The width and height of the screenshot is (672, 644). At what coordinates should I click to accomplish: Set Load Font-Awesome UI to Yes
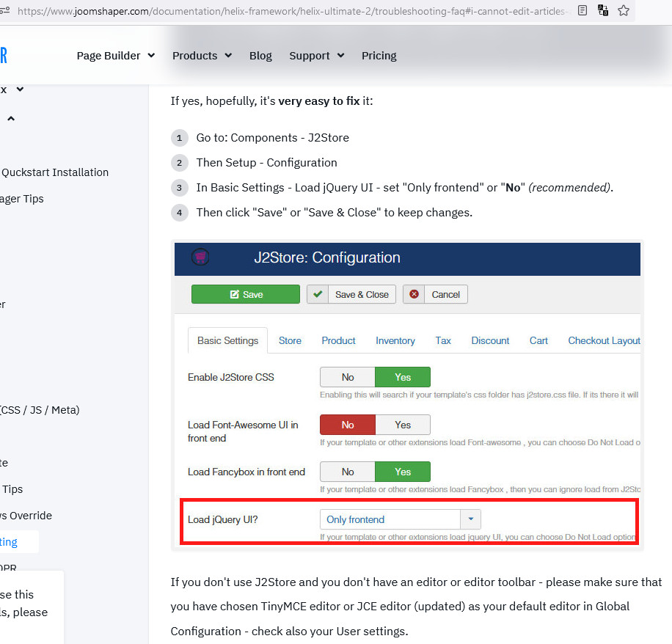[403, 425]
